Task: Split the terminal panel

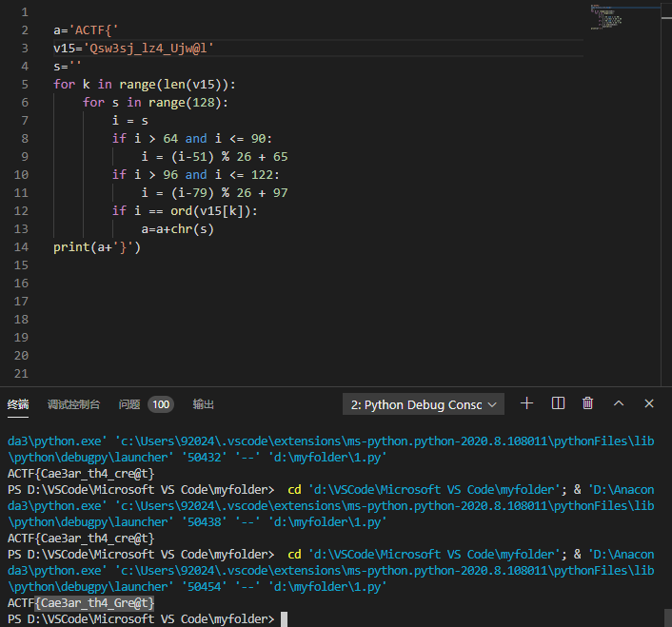Action: [558, 403]
